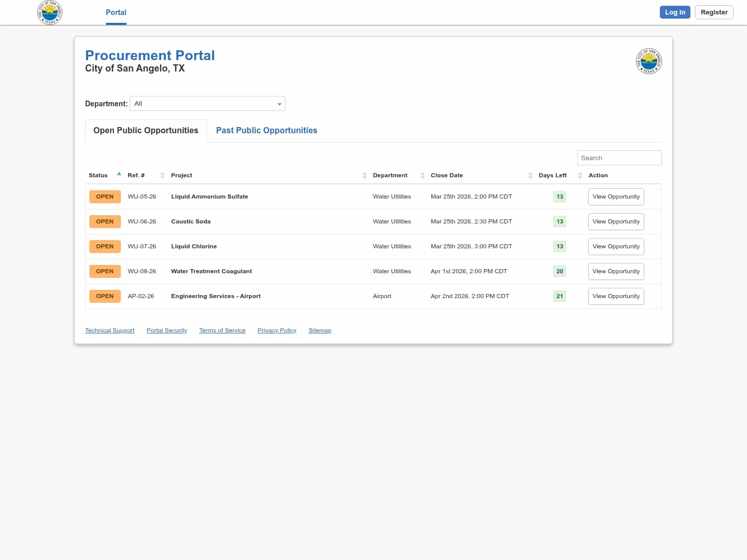Focus the Search input field
Viewport: 747px width, 560px height.
pyautogui.click(x=619, y=158)
